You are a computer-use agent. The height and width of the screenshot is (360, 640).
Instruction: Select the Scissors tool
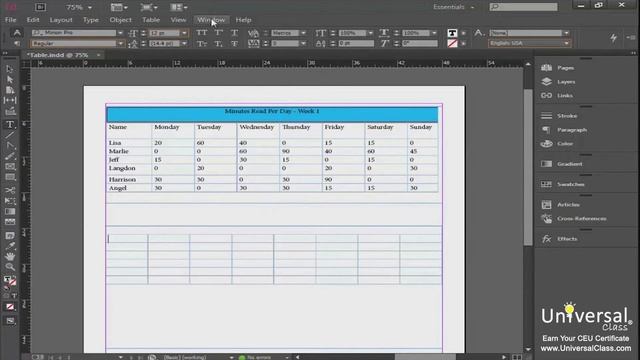tap(10, 190)
